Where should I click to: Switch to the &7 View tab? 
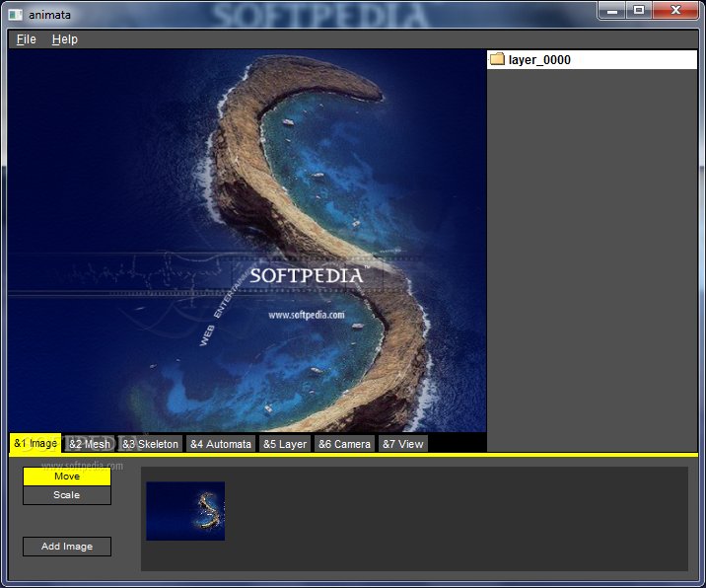(403, 444)
